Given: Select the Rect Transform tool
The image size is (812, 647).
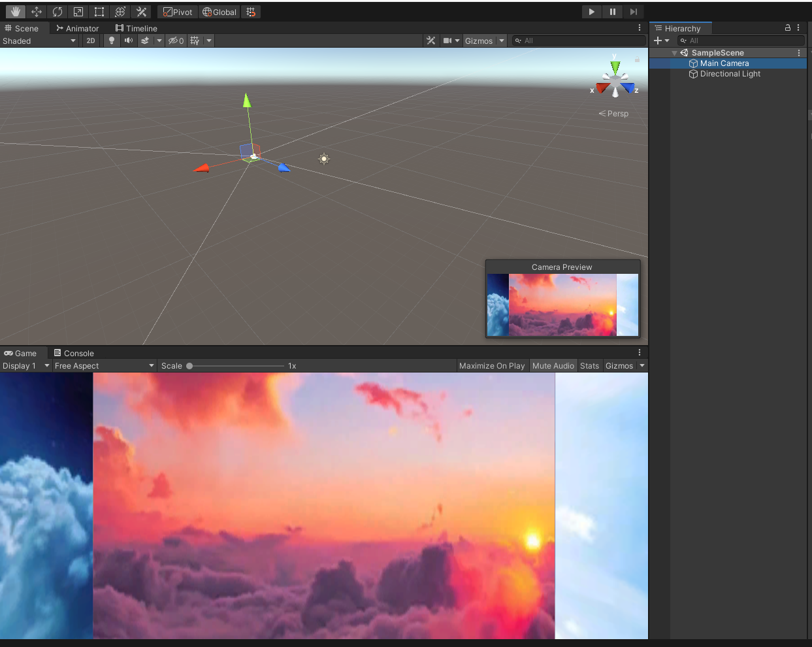Looking at the screenshot, I should click(99, 11).
